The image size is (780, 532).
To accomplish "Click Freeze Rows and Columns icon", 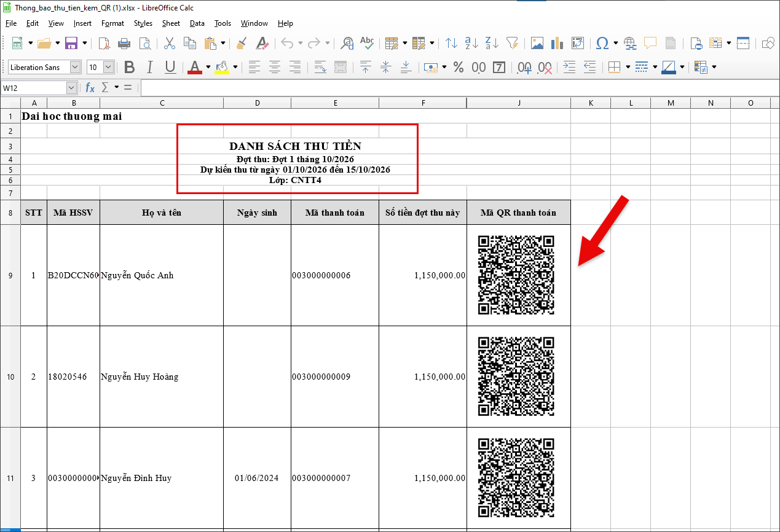I will click(716, 43).
